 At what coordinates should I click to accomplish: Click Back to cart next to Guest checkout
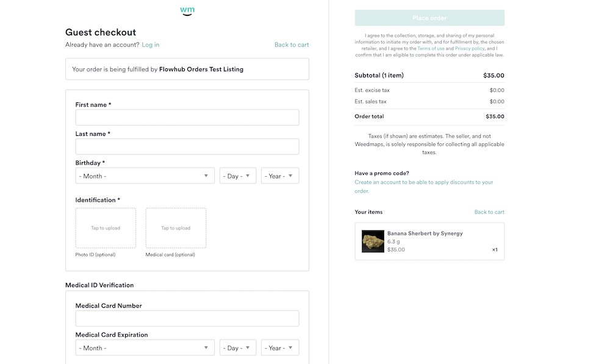click(292, 45)
